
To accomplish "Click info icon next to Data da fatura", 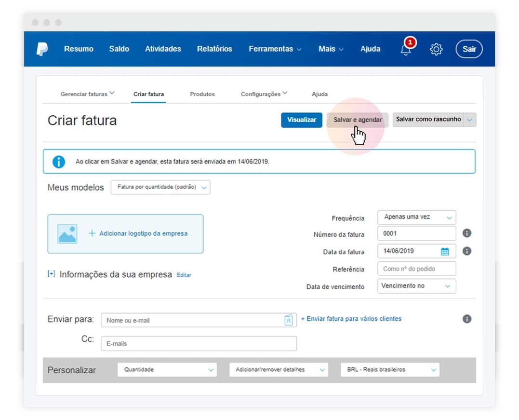I will tap(466, 251).
